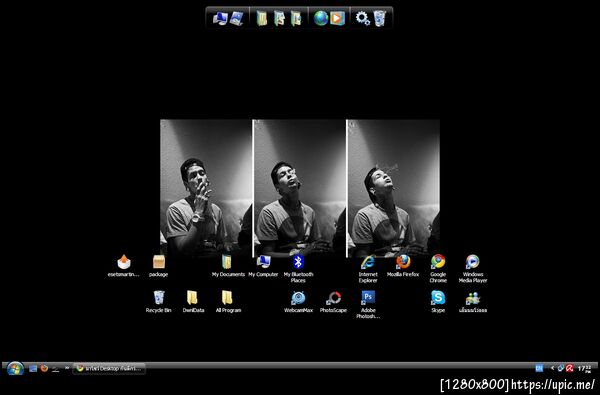Select the All Program folder icon
The width and height of the screenshot is (600, 395).
pyautogui.click(x=228, y=302)
